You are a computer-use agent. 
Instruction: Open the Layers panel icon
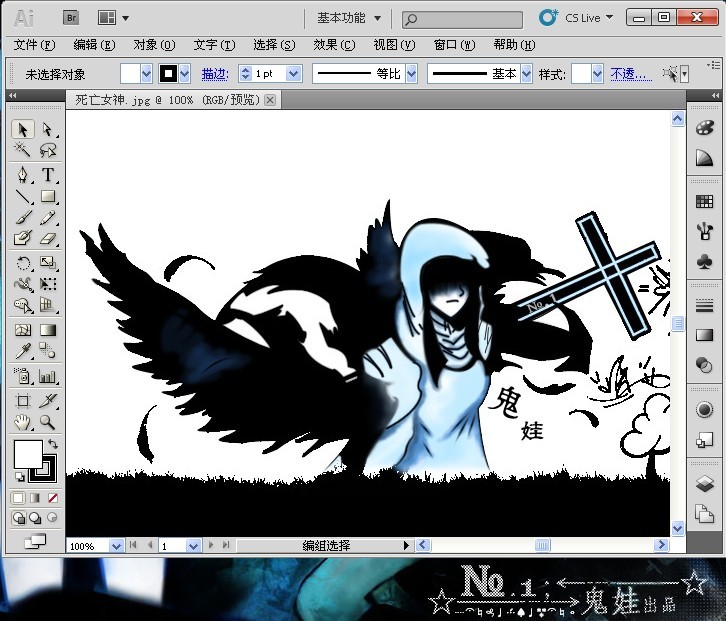point(704,484)
